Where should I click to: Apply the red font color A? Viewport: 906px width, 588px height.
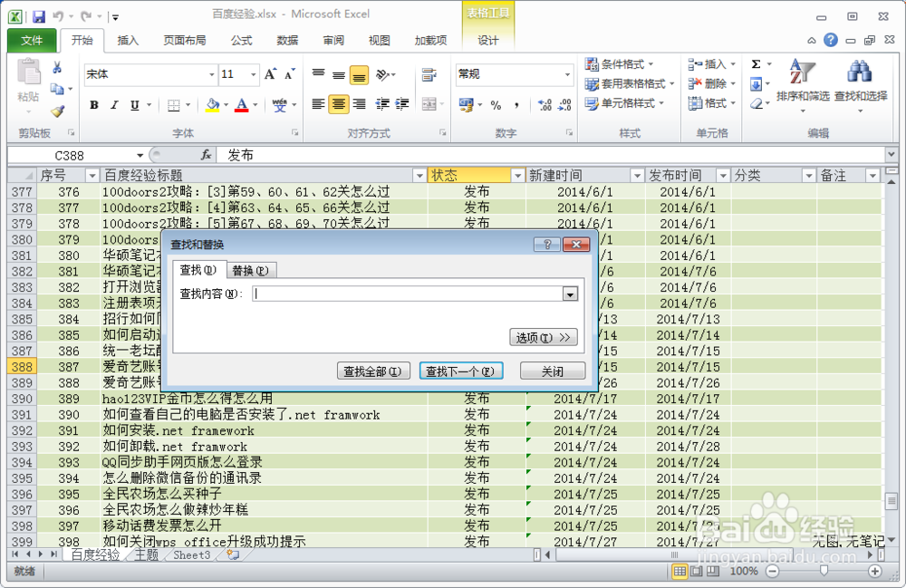pos(242,105)
